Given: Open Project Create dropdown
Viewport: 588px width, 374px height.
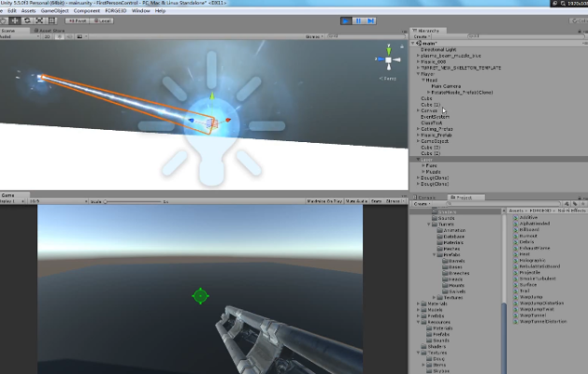Looking at the screenshot, I should click(422, 204).
